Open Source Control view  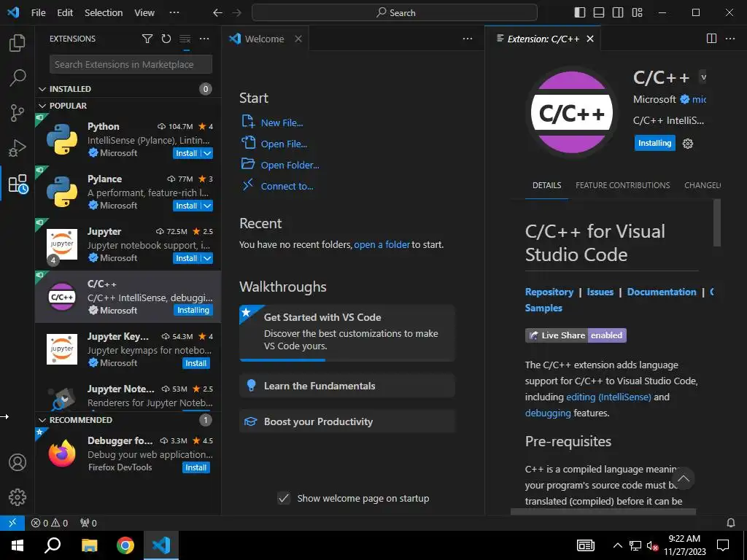click(18, 113)
